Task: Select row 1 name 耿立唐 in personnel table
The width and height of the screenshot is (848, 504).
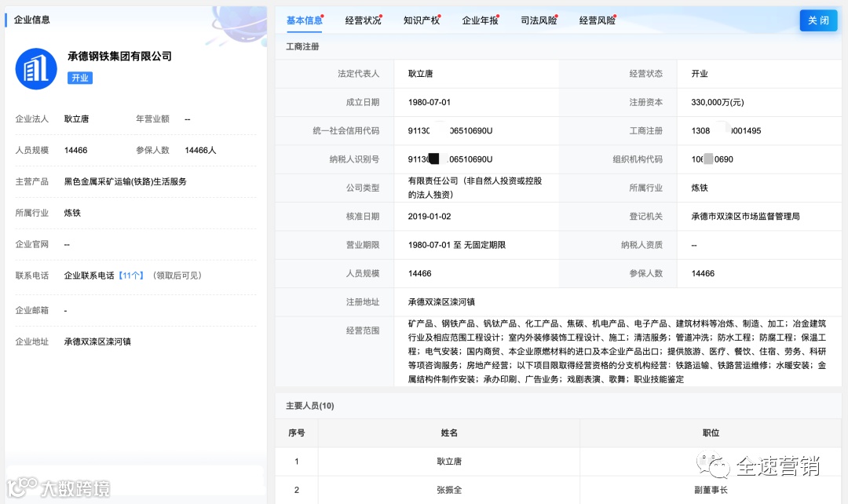Action: click(449, 462)
